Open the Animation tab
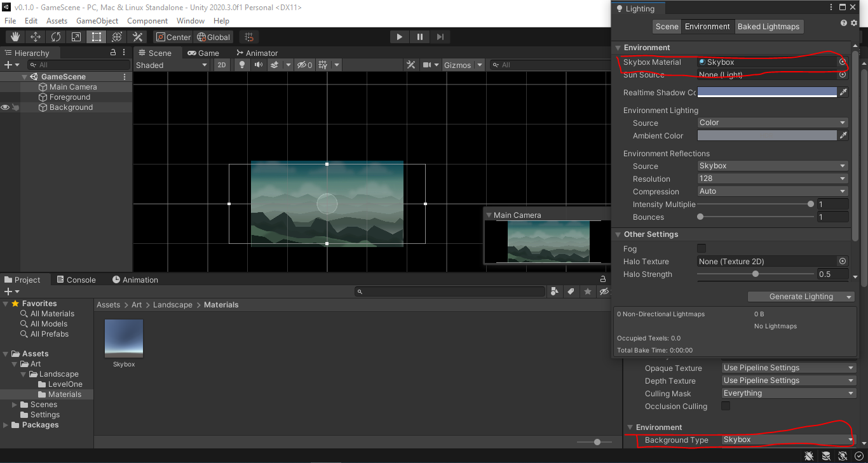 [x=135, y=279]
